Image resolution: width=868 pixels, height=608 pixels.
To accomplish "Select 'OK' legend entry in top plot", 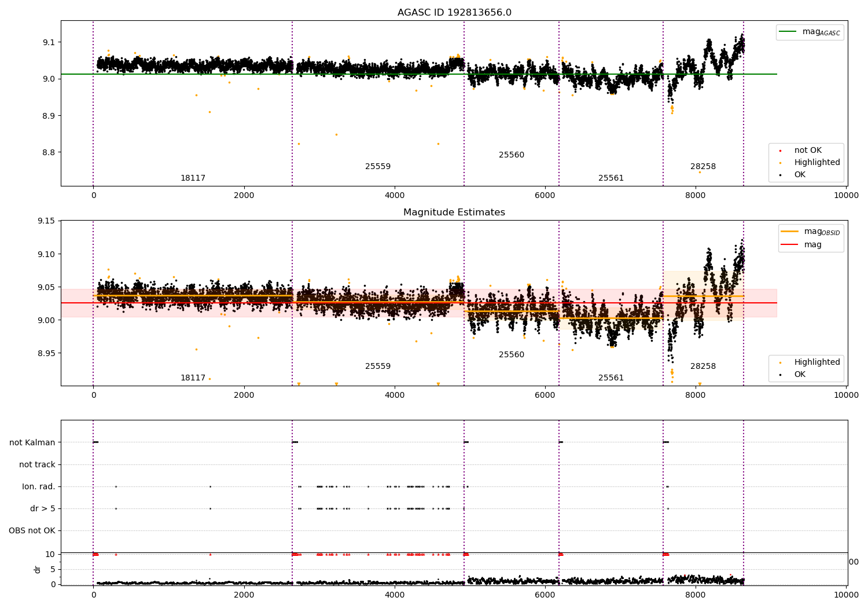I will click(x=800, y=175).
